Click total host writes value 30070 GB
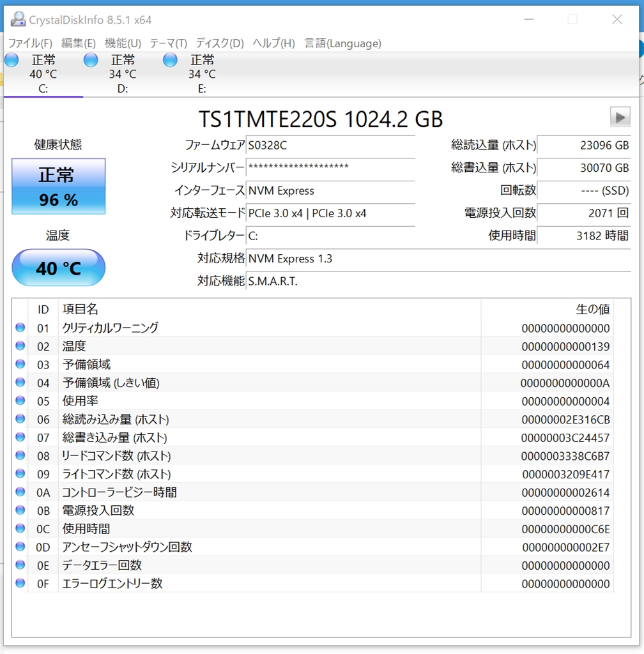Screen dimensions: 644x654 pos(584,168)
